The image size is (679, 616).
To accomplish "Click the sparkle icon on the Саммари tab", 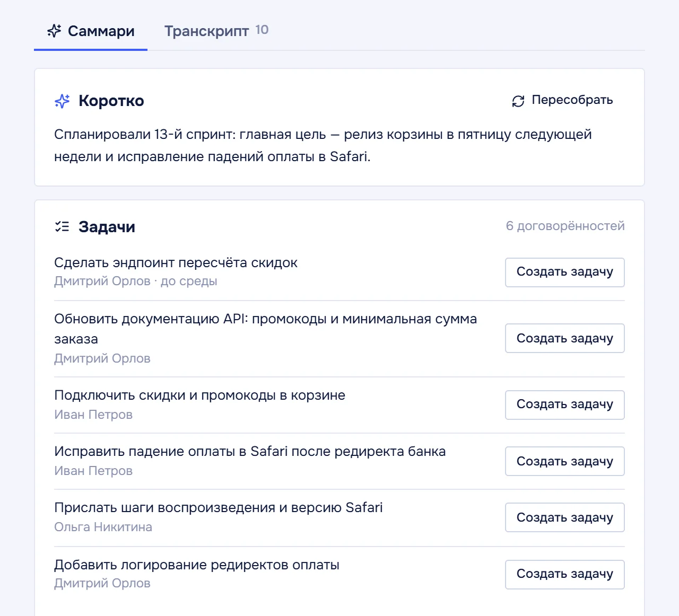I will tap(54, 31).
